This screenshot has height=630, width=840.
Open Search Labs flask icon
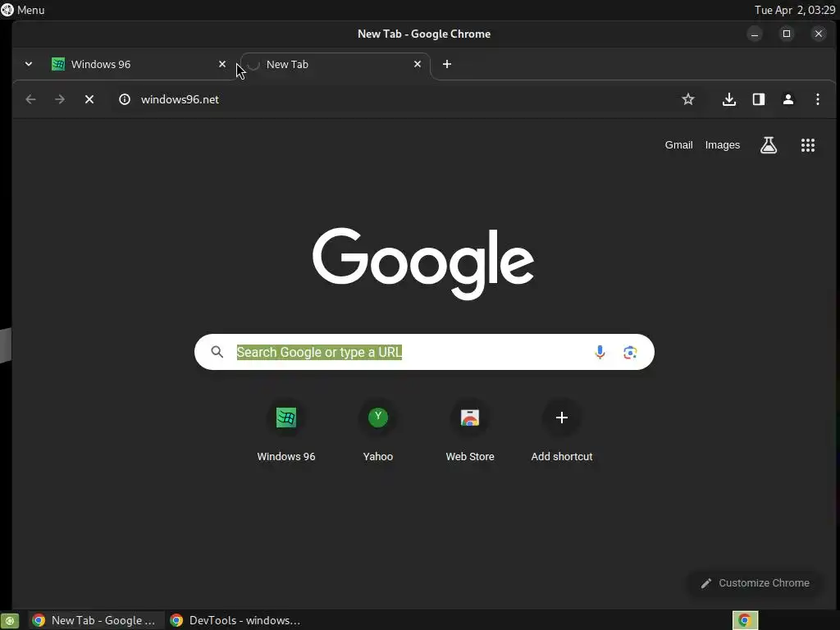pyautogui.click(x=769, y=145)
